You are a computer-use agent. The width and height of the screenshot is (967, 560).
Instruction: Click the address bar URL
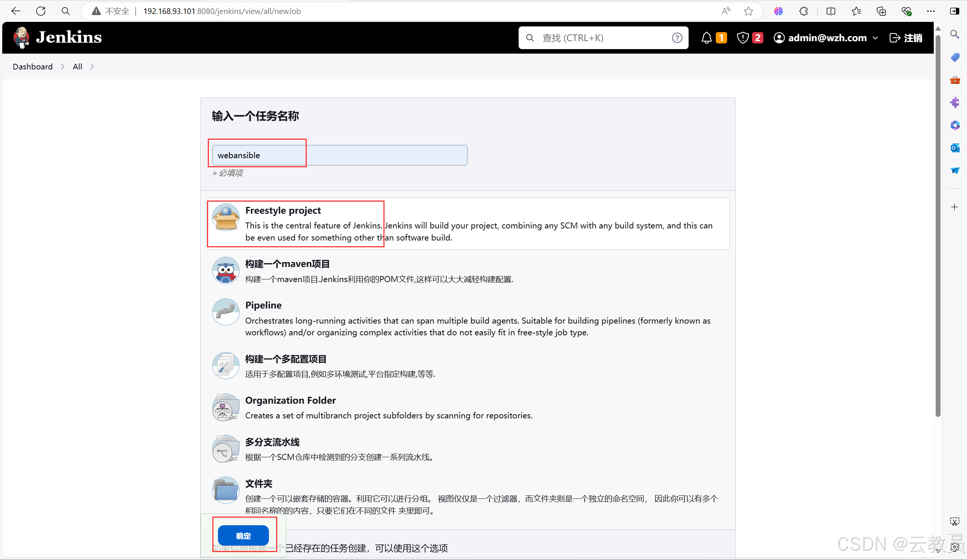(222, 11)
